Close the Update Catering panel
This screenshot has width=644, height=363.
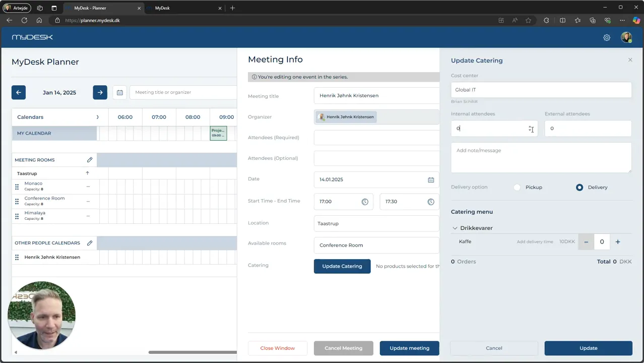pyautogui.click(x=630, y=60)
